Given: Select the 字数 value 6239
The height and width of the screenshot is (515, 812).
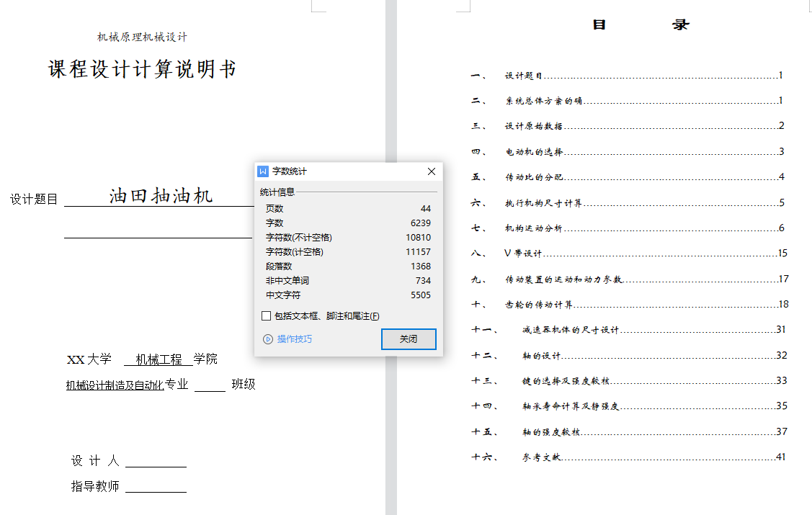Looking at the screenshot, I should click(x=421, y=223).
